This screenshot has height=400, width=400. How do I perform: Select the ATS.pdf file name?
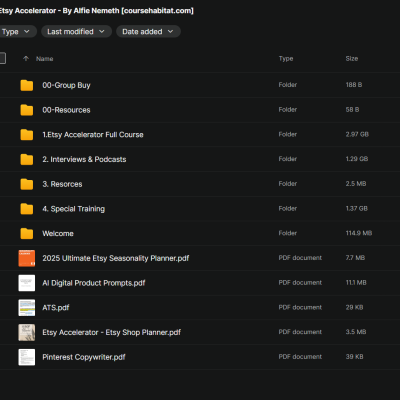(x=56, y=308)
